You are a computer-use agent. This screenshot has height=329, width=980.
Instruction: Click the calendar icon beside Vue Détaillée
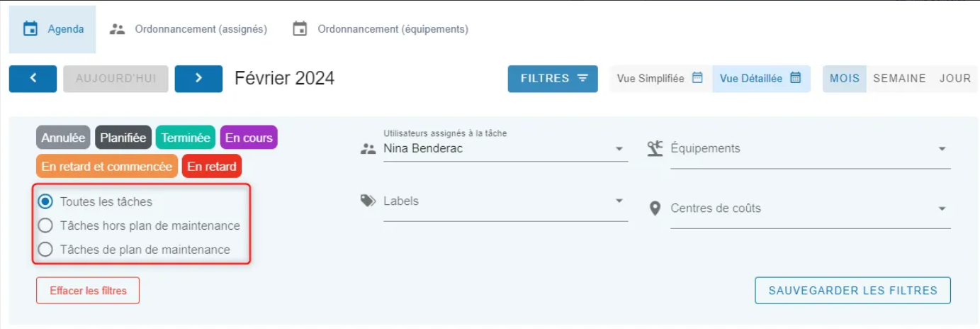click(795, 78)
